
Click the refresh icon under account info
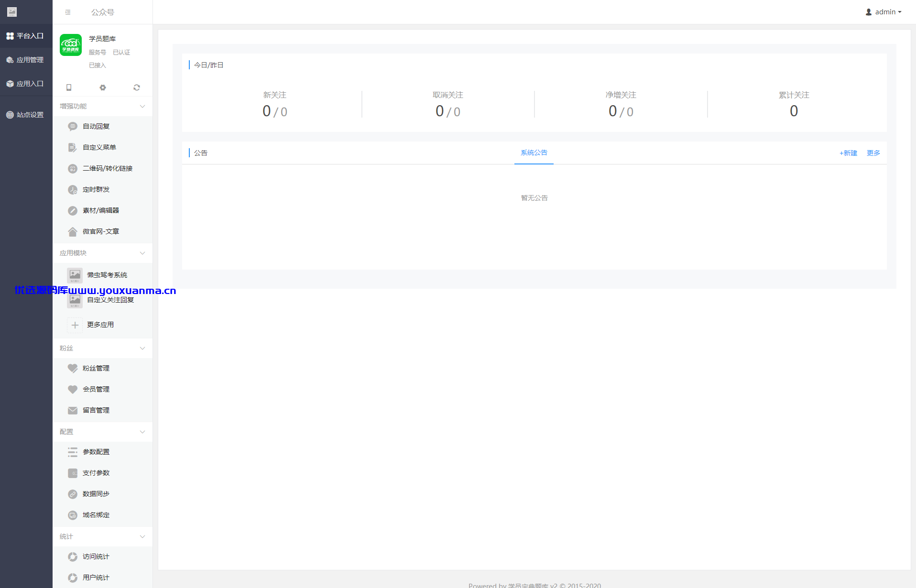[137, 87]
